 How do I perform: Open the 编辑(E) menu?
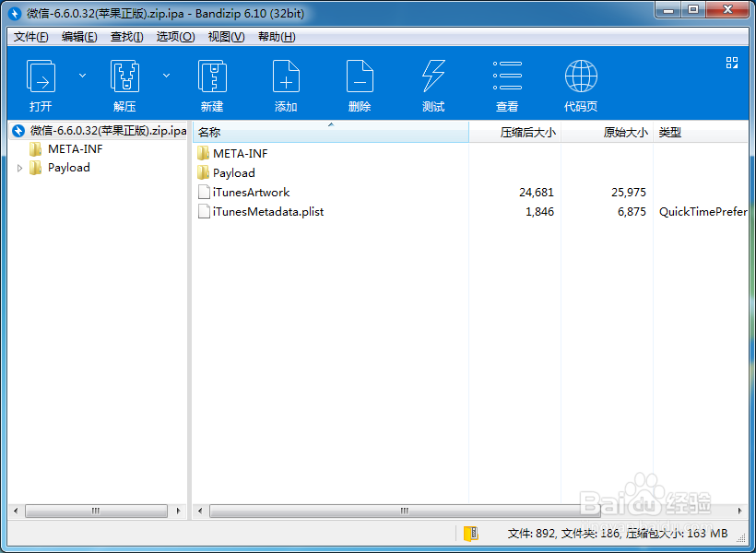pyautogui.click(x=79, y=37)
